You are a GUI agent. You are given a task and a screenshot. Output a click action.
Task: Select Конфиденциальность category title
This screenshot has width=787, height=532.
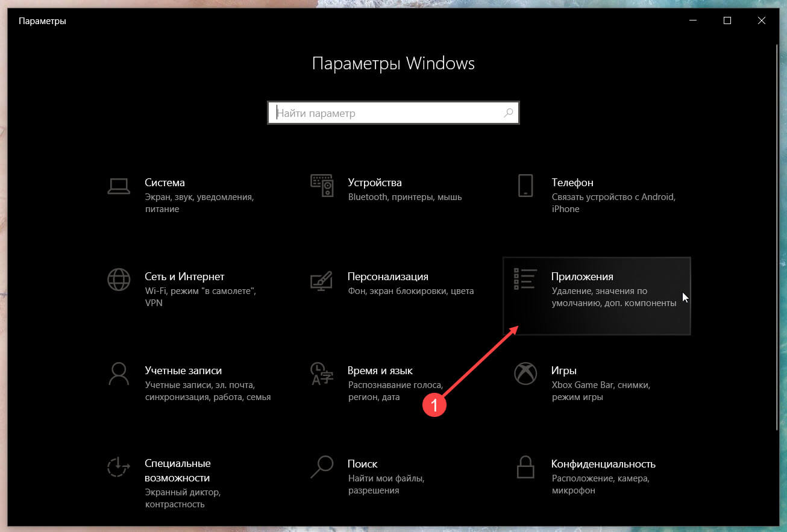(x=603, y=464)
